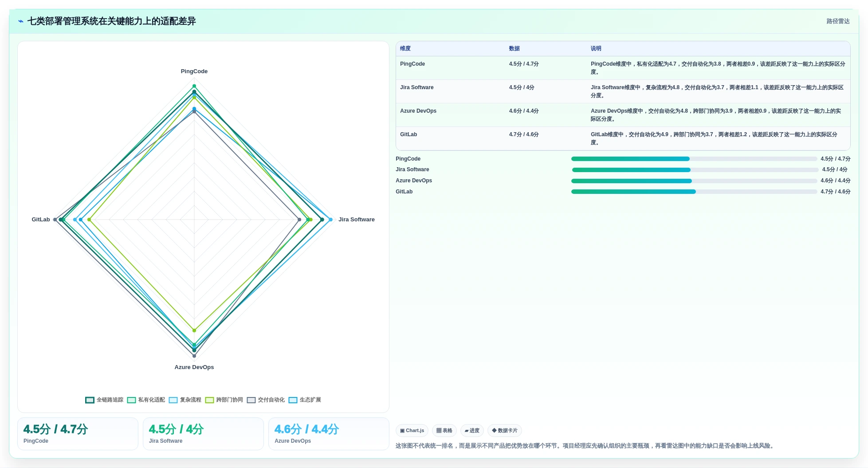Hide the 私有化适配 legend series

146,400
